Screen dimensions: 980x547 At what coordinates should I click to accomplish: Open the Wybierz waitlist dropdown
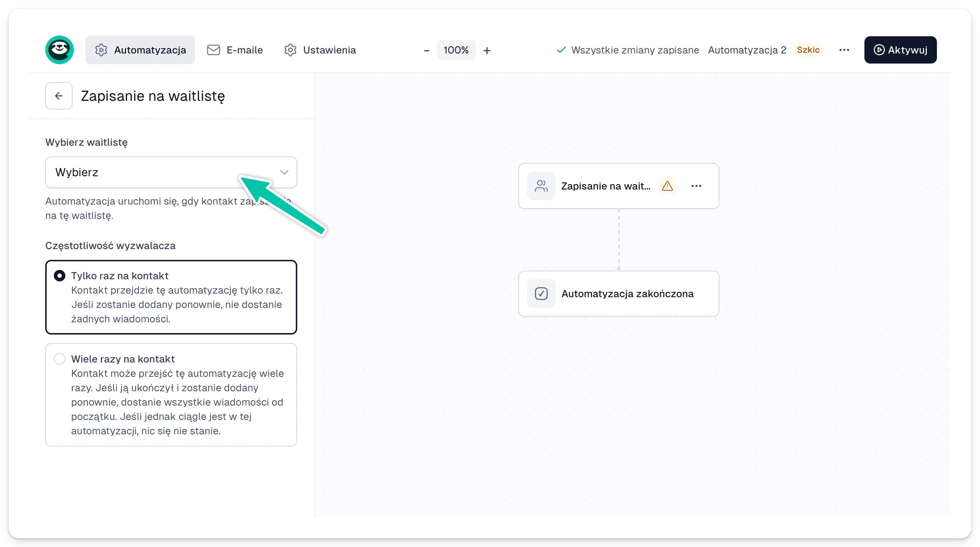171,172
